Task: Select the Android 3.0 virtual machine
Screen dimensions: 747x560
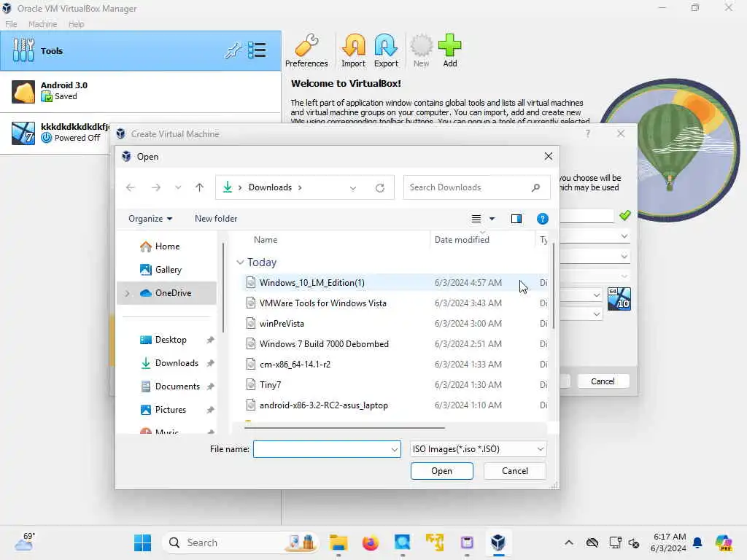Action: pyautogui.click(x=141, y=91)
